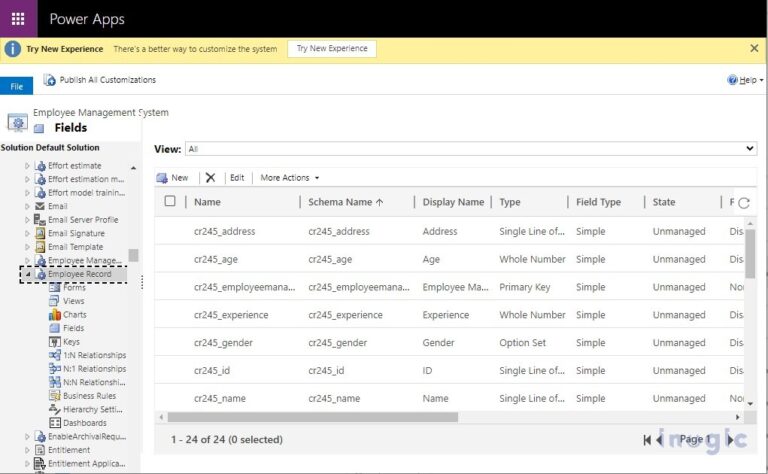Open the Help menu

click(x=745, y=80)
